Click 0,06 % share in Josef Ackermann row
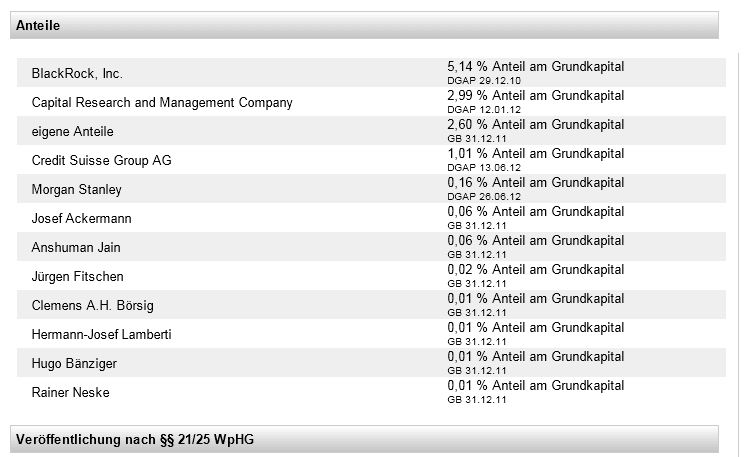Screen dimensions: 750x457 pyautogui.click(x=536, y=212)
